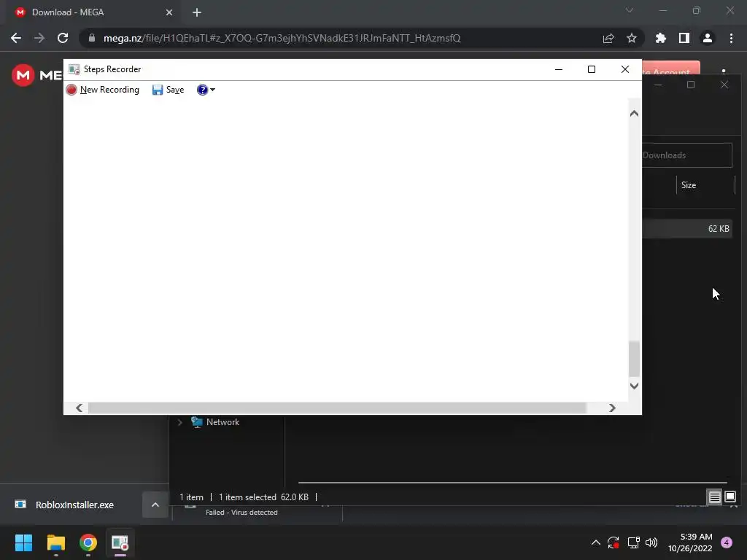Click the MEGA logo

click(x=23, y=75)
